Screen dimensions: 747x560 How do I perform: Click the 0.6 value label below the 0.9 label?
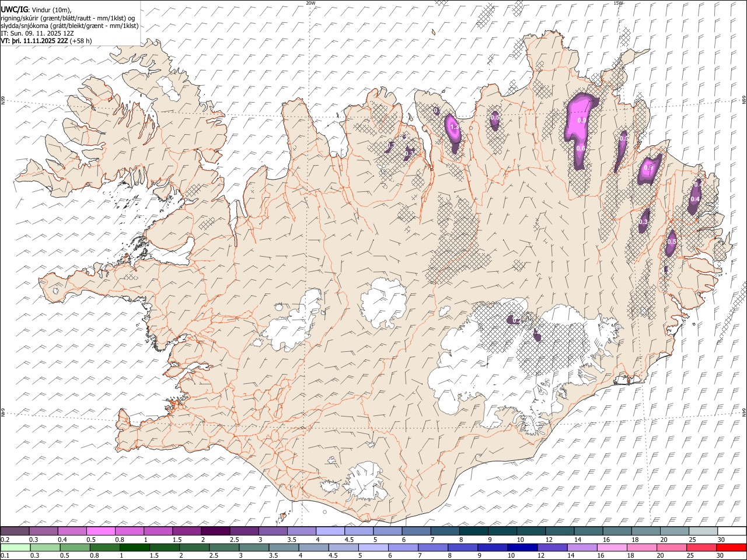click(581, 148)
